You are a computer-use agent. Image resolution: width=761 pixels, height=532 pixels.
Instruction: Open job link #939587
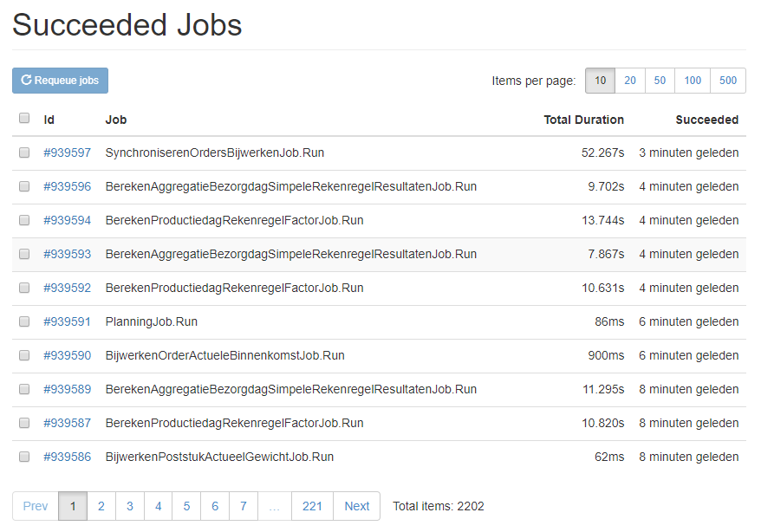pos(67,423)
